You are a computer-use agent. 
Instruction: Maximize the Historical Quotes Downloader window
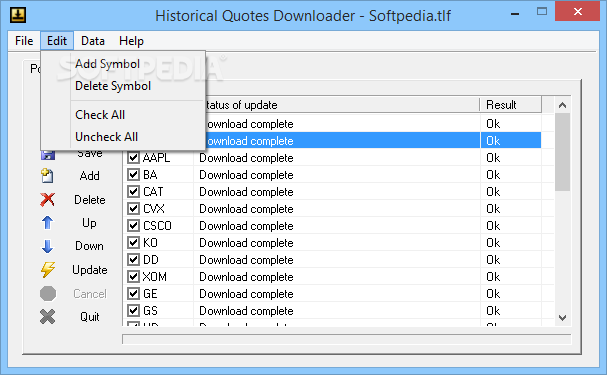[542, 12]
